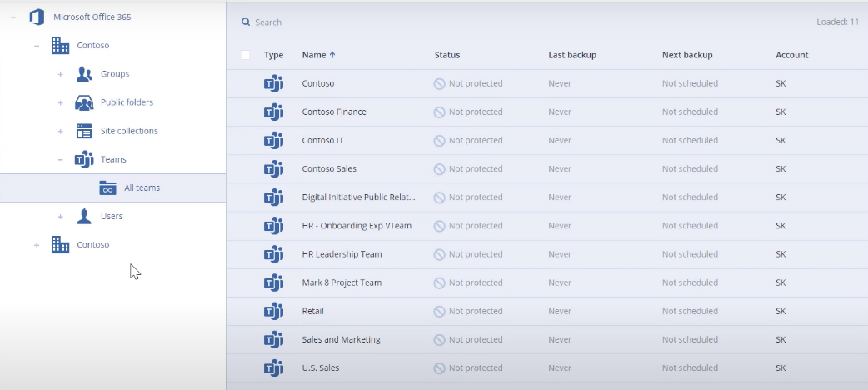Viewport: 868px width, 390px height.
Task: Click the Groups people icon
Action: [x=84, y=74]
